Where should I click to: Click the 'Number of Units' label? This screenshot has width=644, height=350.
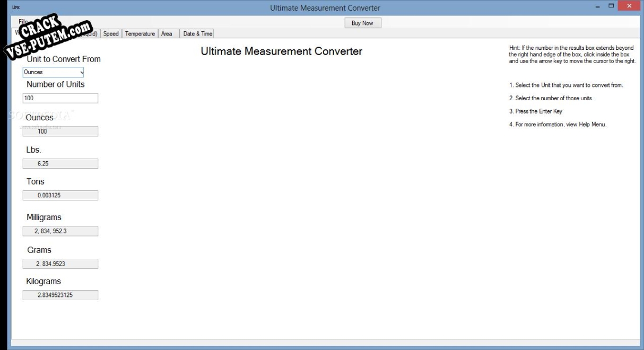coord(56,84)
